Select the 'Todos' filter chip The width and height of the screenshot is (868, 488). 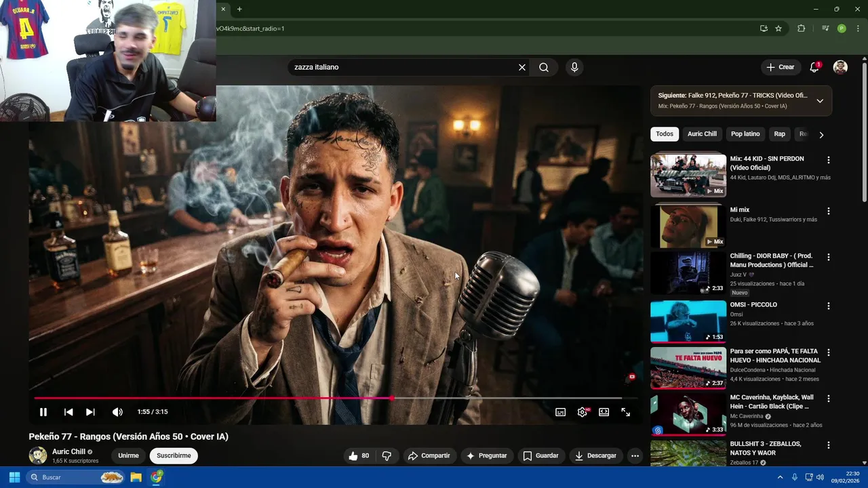(x=665, y=134)
